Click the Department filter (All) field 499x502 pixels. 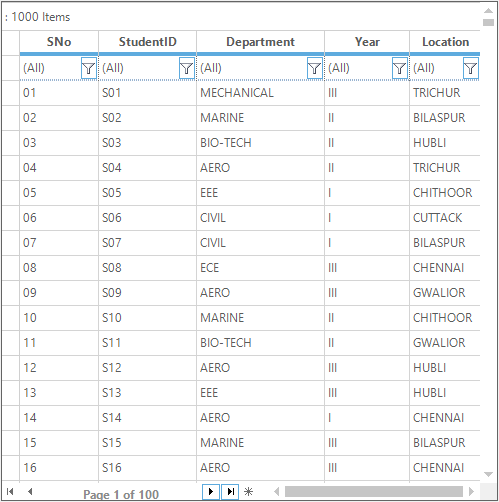coord(252,68)
